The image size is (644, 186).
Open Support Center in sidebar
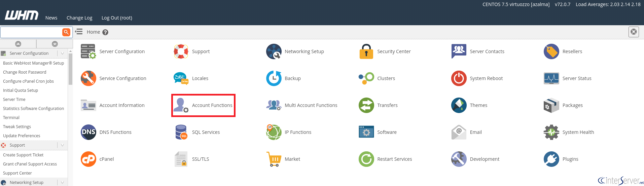(17, 173)
